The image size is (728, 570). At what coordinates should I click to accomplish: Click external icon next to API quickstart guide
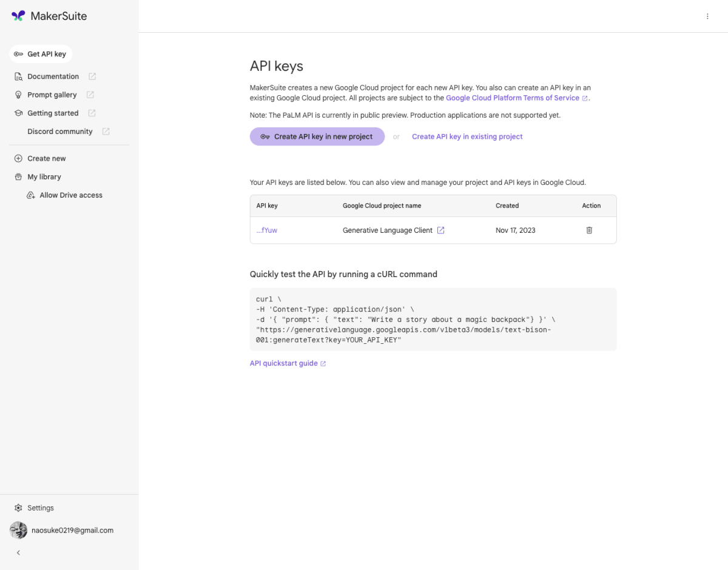323,364
